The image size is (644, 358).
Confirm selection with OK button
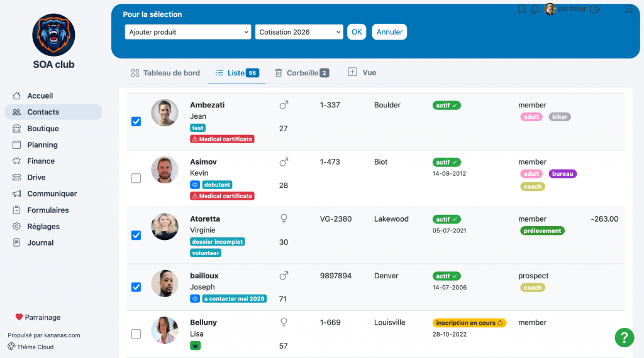(357, 32)
